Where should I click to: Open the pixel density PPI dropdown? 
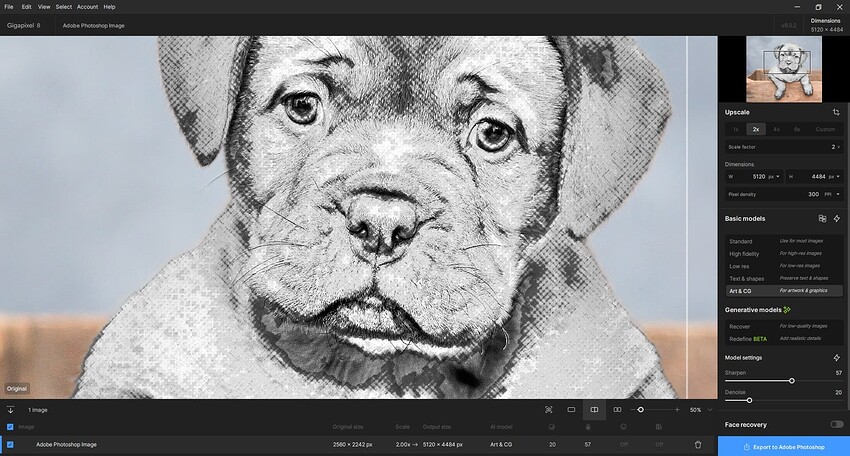tap(833, 194)
